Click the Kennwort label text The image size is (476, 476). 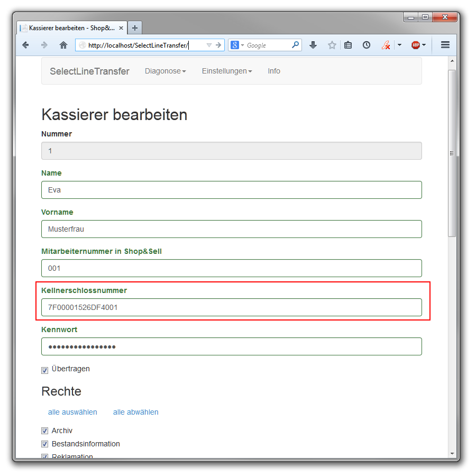(x=59, y=329)
